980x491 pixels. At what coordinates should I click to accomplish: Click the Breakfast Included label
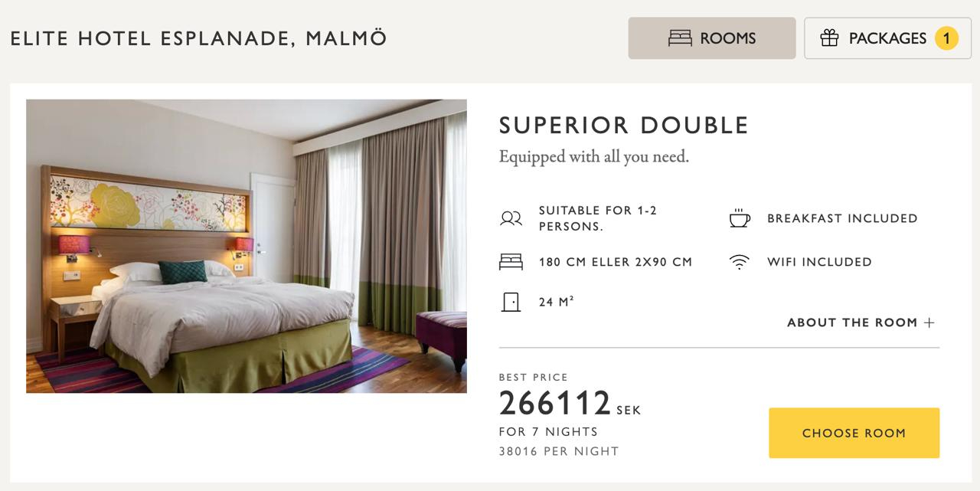tap(842, 218)
